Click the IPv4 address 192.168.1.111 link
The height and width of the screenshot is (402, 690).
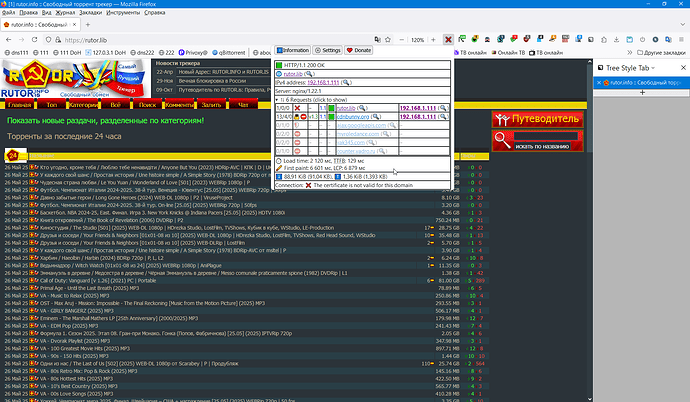tap(323, 82)
